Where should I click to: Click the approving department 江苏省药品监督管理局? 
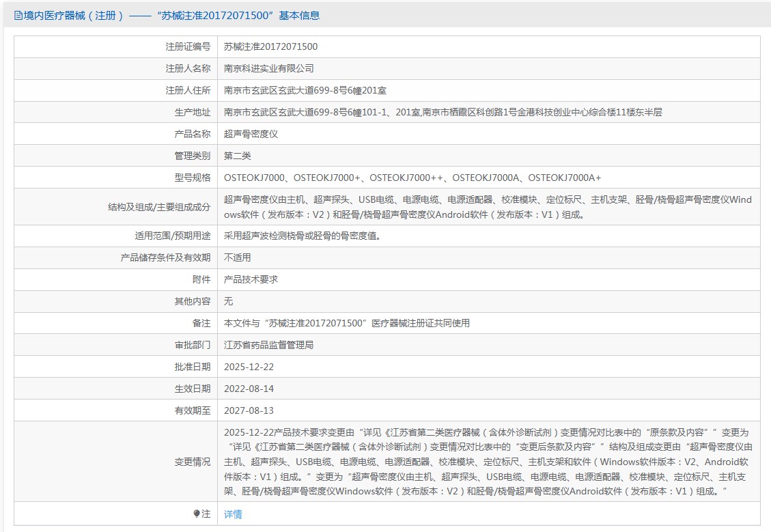(x=268, y=345)
